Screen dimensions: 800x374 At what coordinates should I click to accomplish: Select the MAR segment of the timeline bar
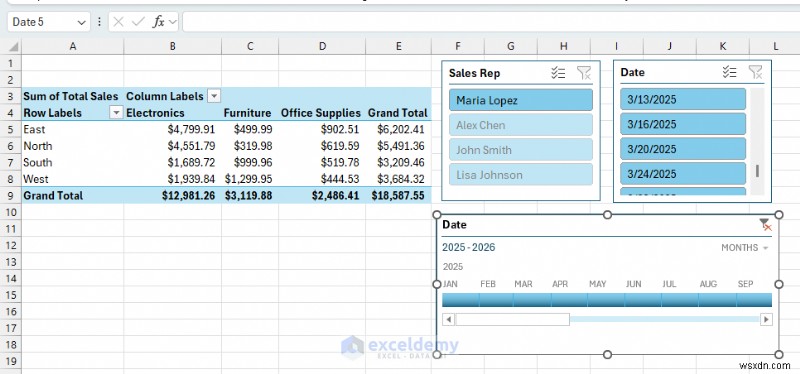(532, 300)
